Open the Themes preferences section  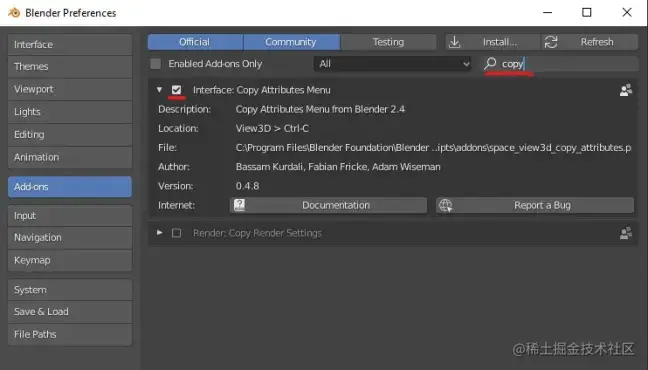pos(70,67)
